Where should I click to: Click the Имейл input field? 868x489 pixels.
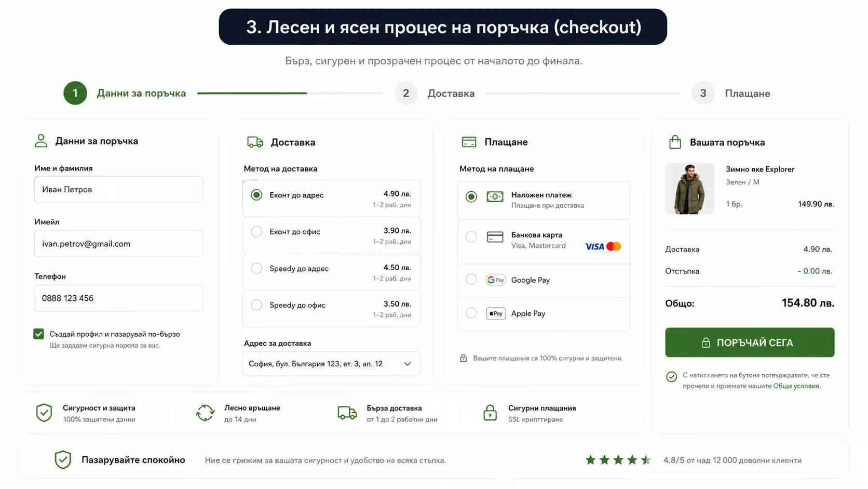[x=118, y=244]
